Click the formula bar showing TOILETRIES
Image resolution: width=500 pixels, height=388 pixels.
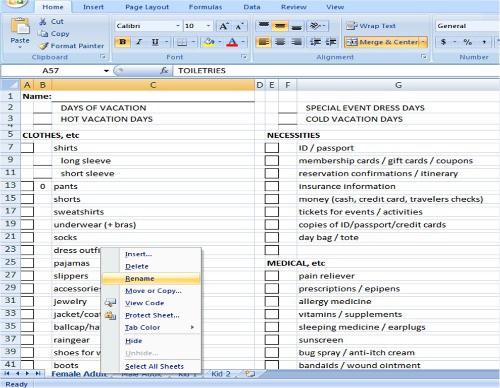[336, 71]
